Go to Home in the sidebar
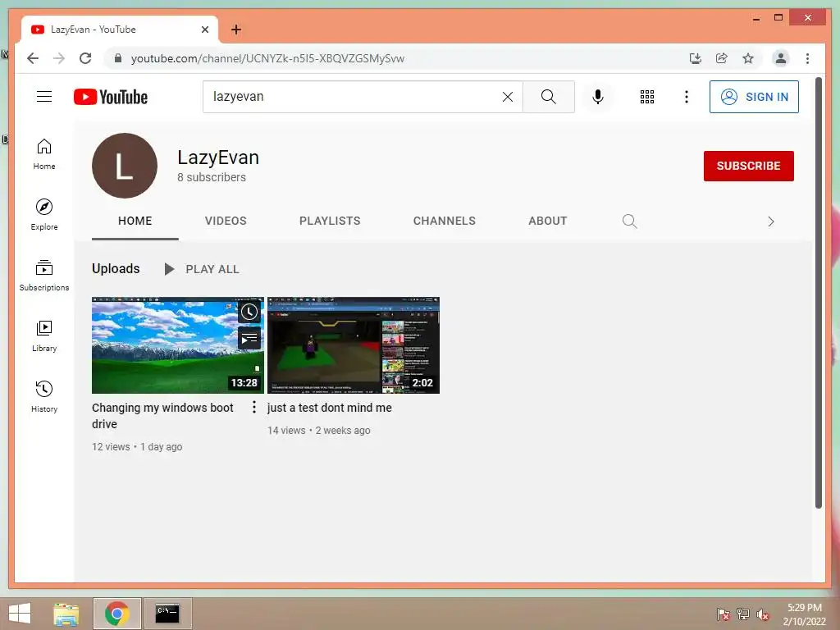The width and height of the screenshot is (840, 630). pos(44,154)
